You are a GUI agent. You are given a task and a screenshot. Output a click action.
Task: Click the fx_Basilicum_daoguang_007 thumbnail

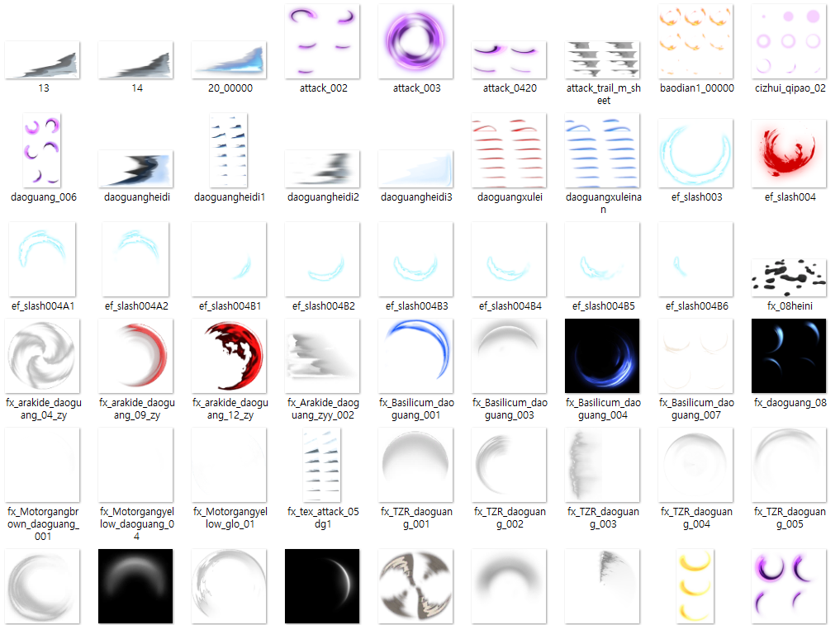tap(695, 356)
